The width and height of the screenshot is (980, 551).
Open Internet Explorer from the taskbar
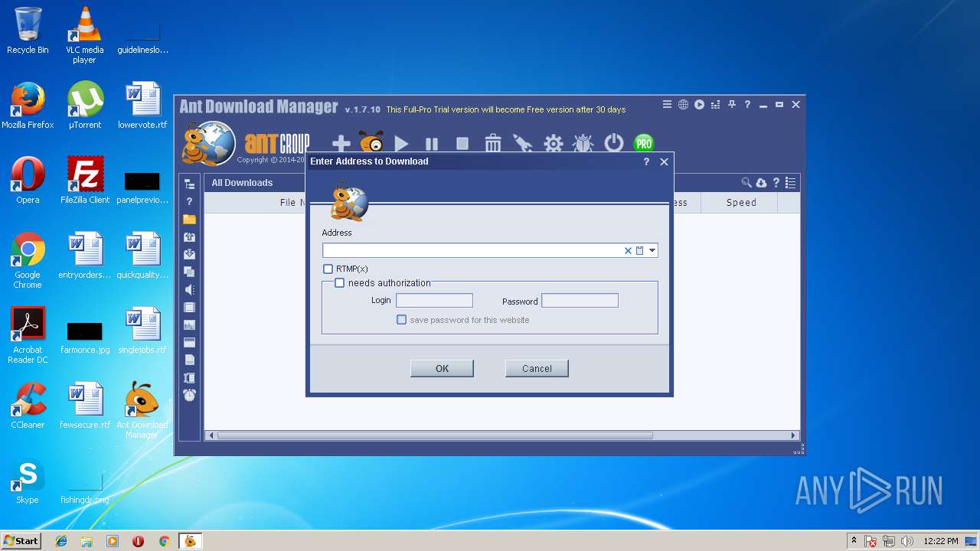click(x=61, y=541)
